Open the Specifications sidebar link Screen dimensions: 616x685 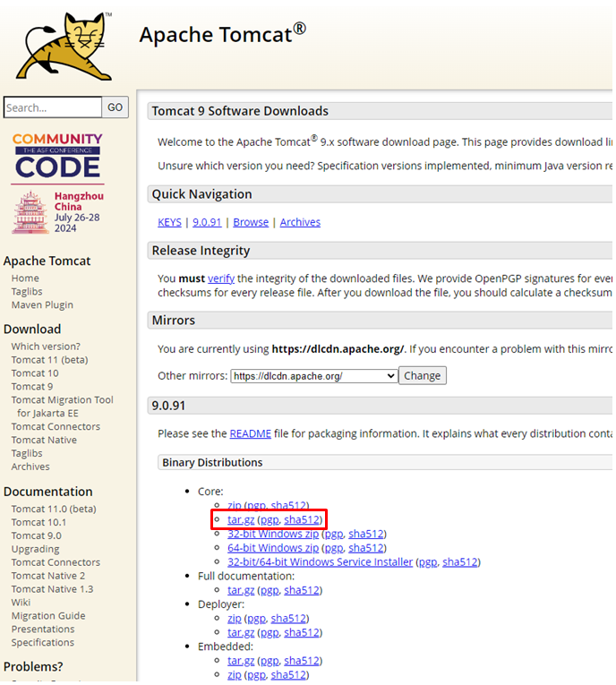pyautogui.click(x=42, y=643)
